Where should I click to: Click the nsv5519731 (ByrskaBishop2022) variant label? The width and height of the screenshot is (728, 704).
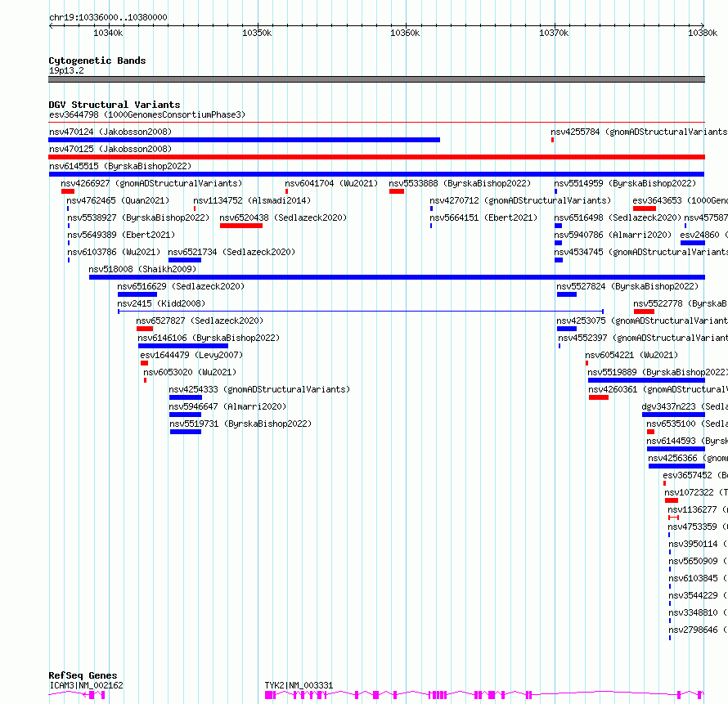point(240,424)
